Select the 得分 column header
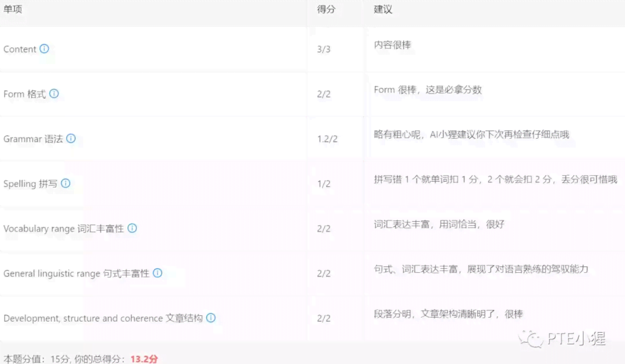Image resolution: width=625 pixels, height=364 pixels. point(326,9)
